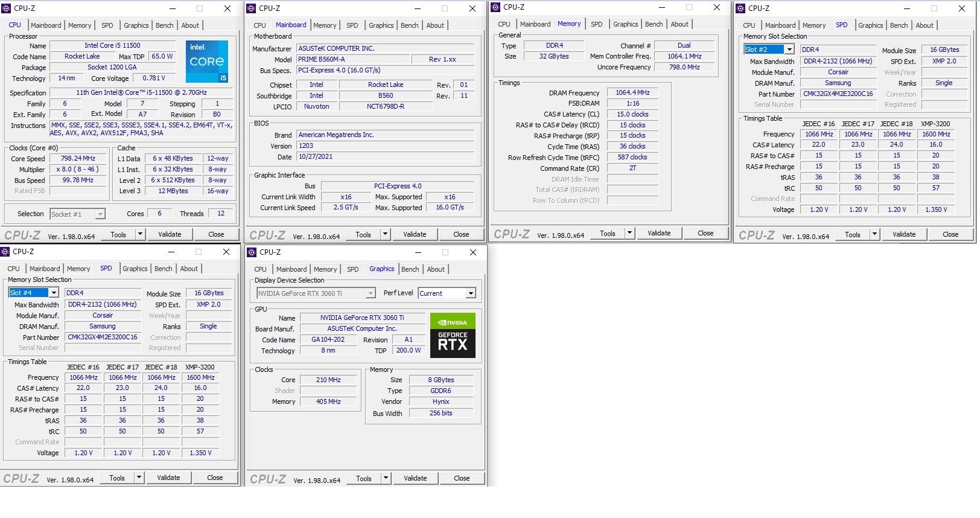The width and height of the screenshot is (980, 518).
Task: Click the Uncore Frequency value 798.0 MHz
Action: pos(684,67)
